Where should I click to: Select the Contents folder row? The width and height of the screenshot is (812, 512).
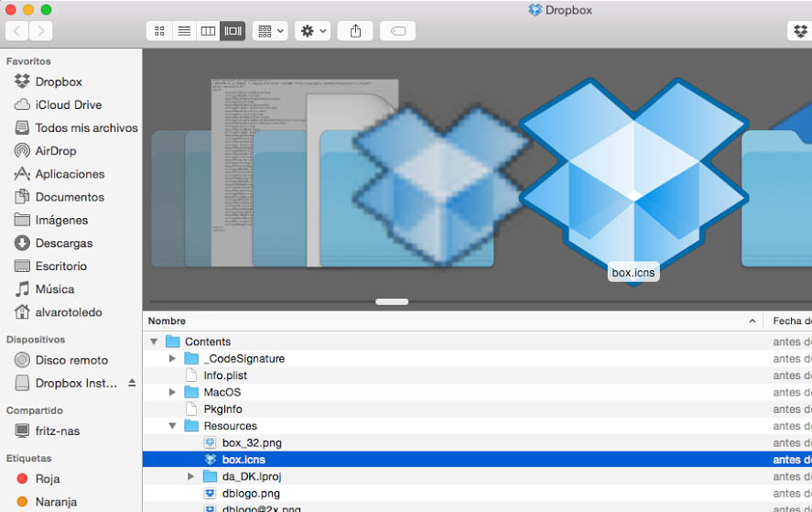(x=477, y=342)
